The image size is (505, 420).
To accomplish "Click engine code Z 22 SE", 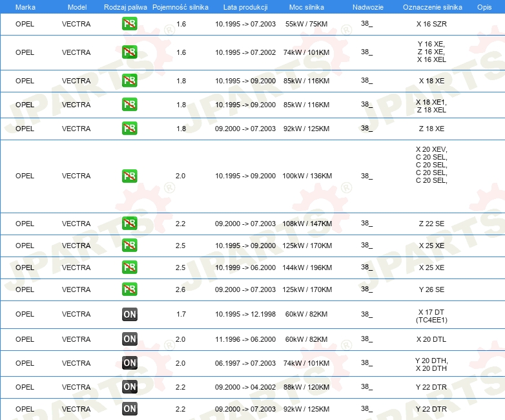I will (431, 224).
